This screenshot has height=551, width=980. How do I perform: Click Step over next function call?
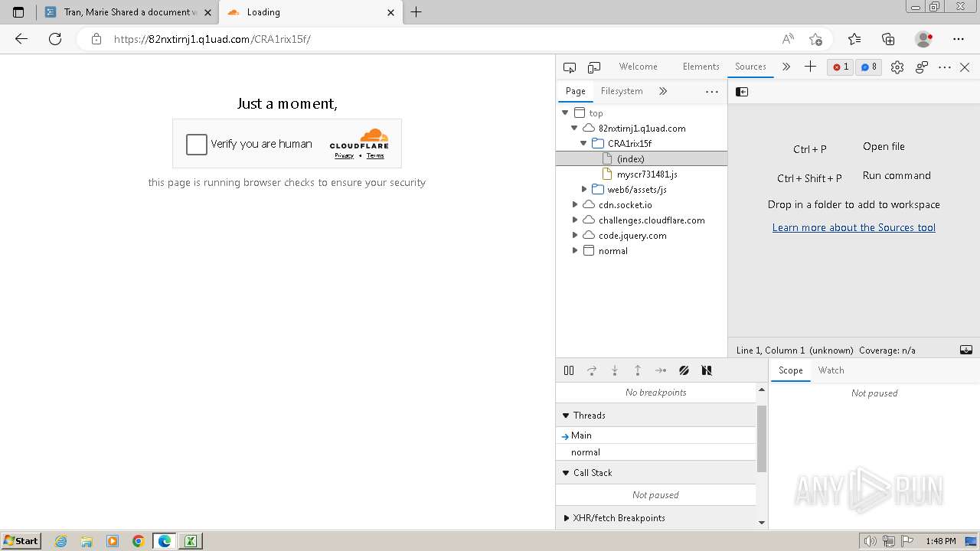[x=592, y=370]
